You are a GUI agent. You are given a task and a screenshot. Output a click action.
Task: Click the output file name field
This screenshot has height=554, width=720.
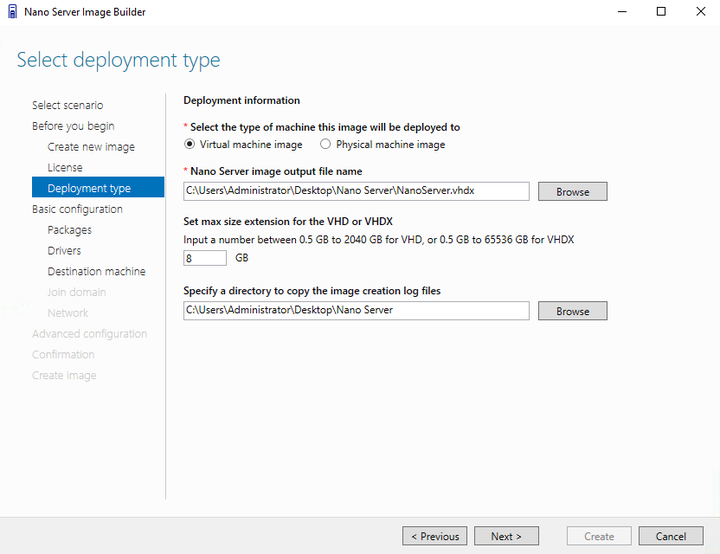pyautogui.click(x=356, y=191)
